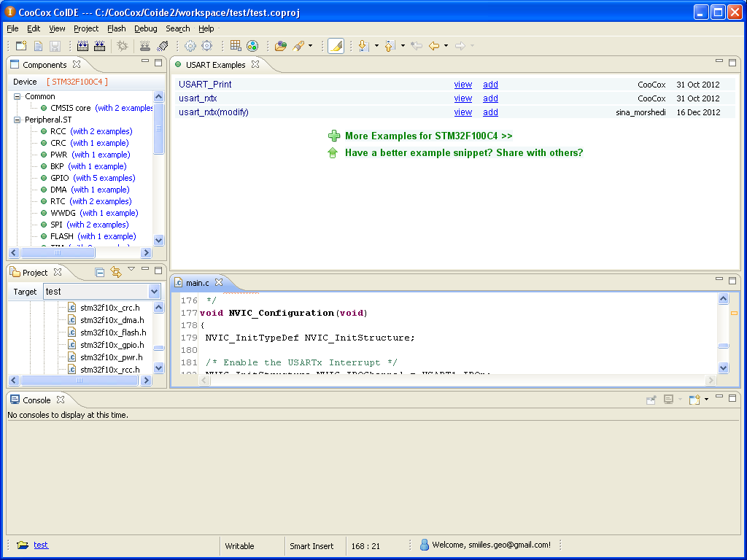Click add link for usart_rxtx(modify)
The height and width of the screenshot is (560, 747).
tap(490, 112)
